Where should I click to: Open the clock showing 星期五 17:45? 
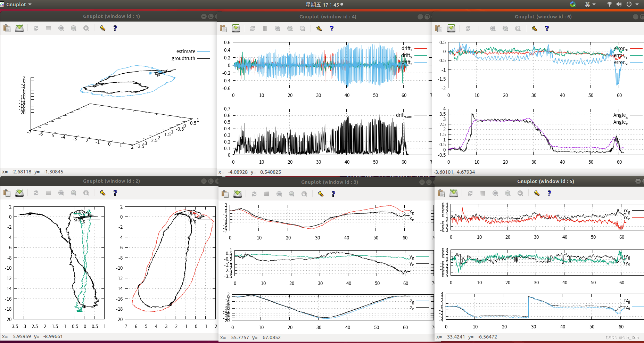pos(324,5)
